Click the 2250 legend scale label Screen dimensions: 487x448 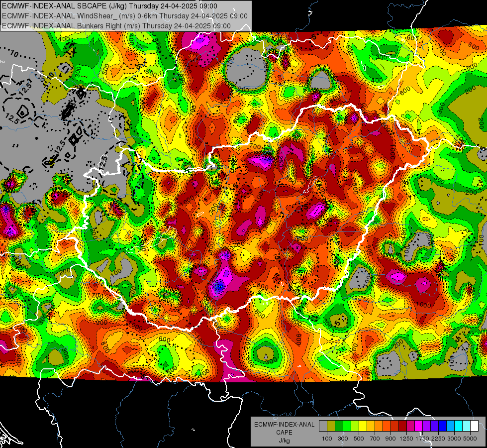pyautogui.click(x=439, y=439)
